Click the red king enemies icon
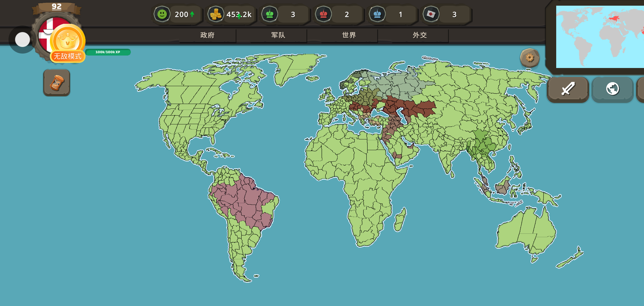The height and width of the screenshot is (306, 644). point(323,14)
